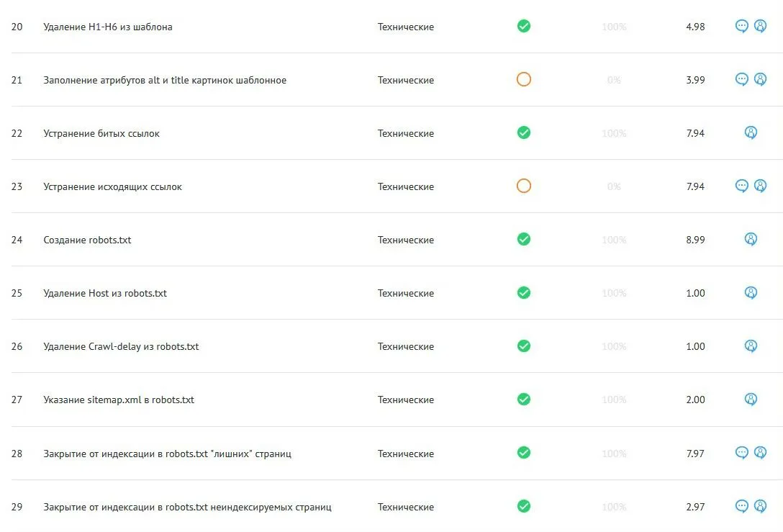Open comment icon for row 23

pos(741,186)
